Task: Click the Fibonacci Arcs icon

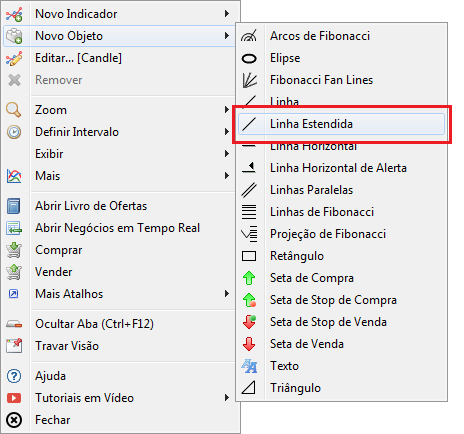Action: click(249, 36)
